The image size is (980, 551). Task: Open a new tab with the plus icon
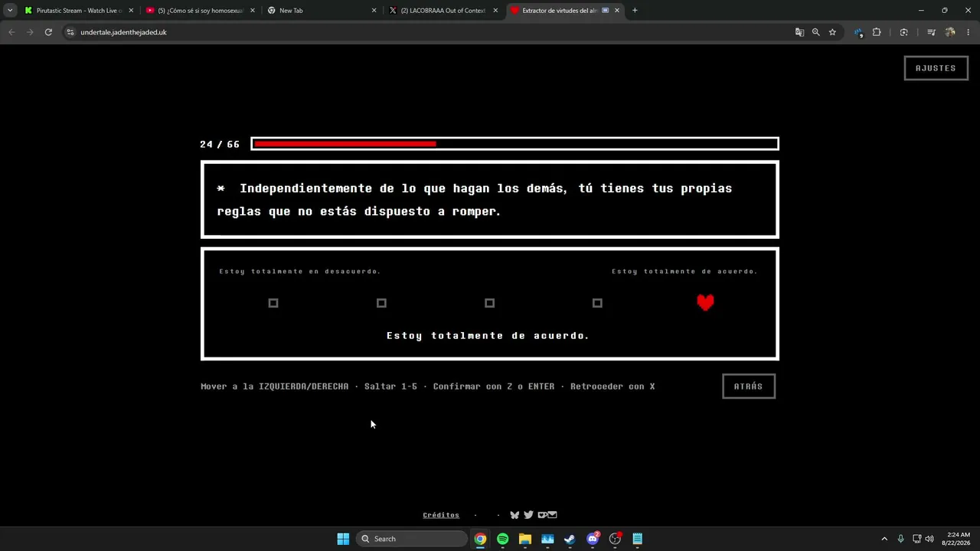[635, 11]
